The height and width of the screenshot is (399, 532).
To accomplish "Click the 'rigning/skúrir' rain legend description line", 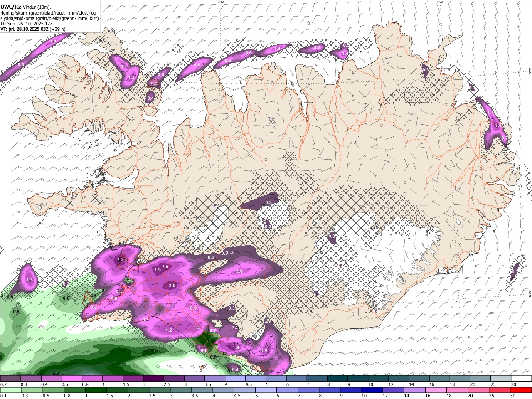I will pyautogui.click(x=48, y=12).
